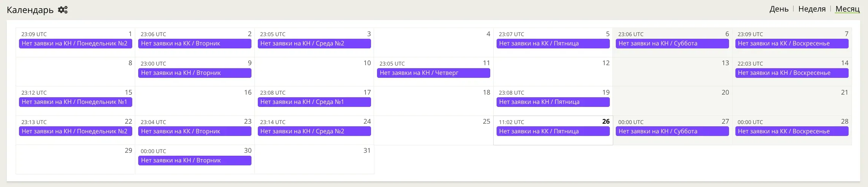
Task: Open event КН / Вторник on day 30
Action: 194,161
